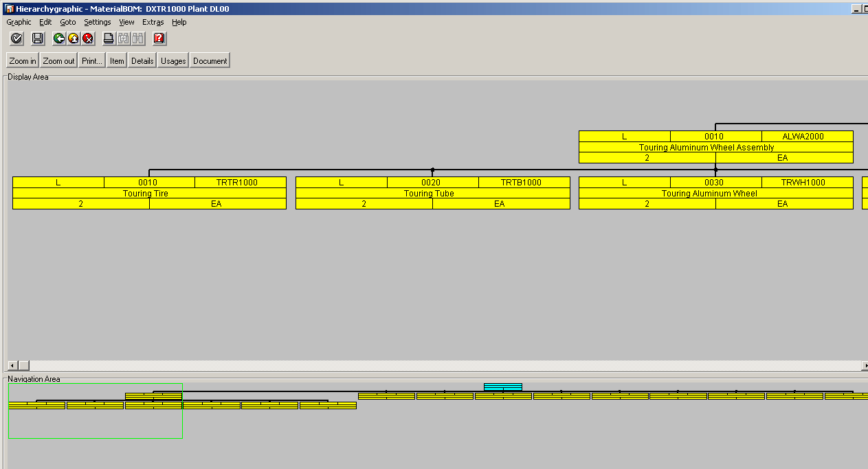Click the Print printer icon
868x469 pixels.
click(x=109, y=38)
